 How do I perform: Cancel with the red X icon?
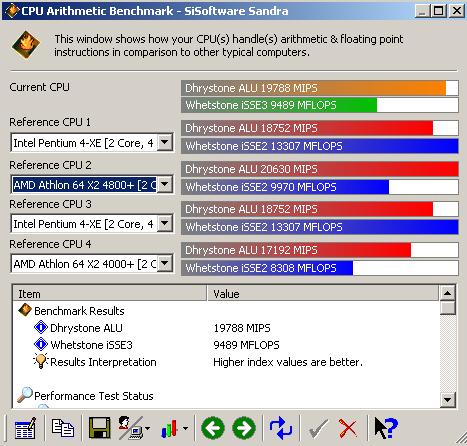click(x=348, y=428)
